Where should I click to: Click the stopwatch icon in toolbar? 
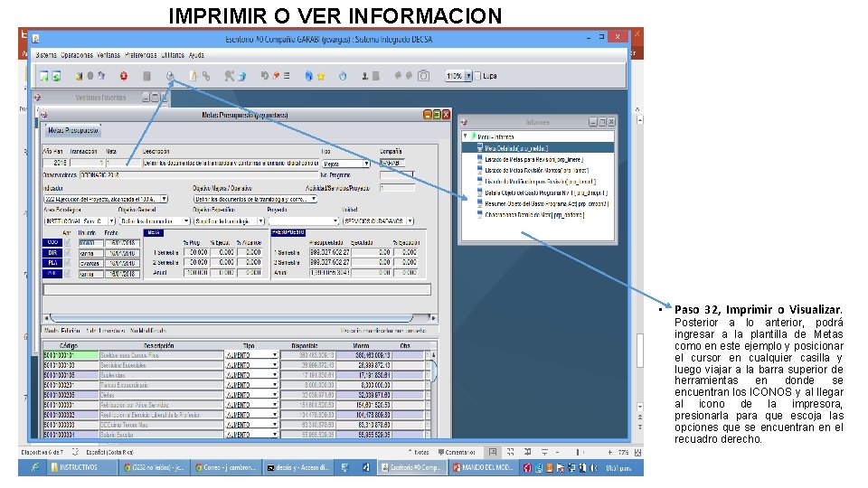(x=343, y=76)
